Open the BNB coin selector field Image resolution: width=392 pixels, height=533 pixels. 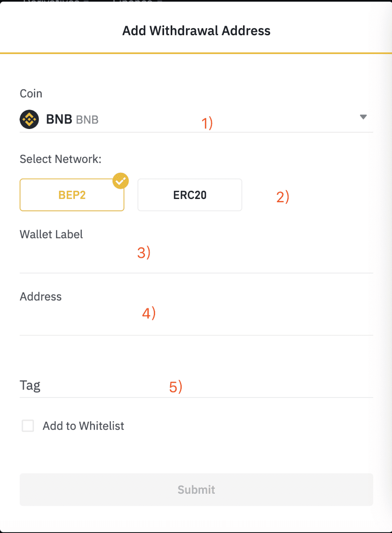[x=196, y=119]
